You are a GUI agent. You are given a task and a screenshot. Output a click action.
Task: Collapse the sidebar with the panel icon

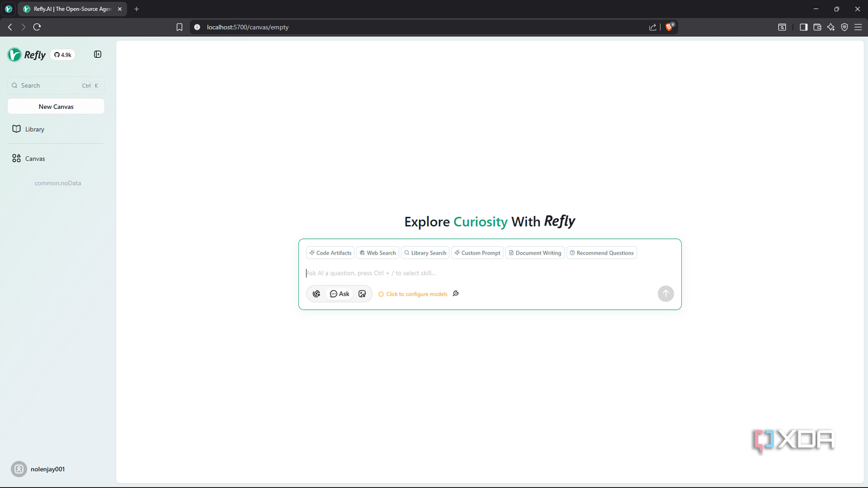(x=98, y=54)
